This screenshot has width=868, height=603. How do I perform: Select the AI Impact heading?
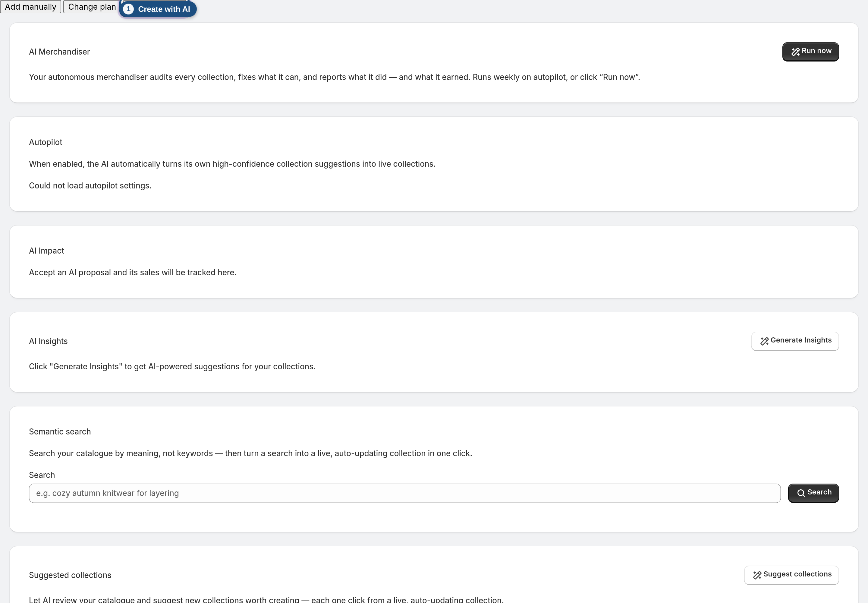tap(46, 251)
